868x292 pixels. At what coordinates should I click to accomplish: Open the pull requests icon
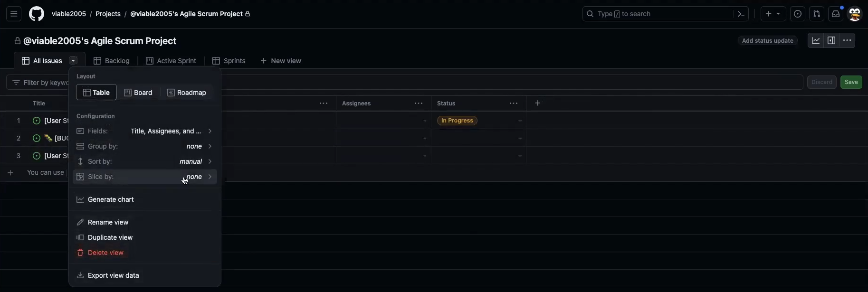click(817, 14)
